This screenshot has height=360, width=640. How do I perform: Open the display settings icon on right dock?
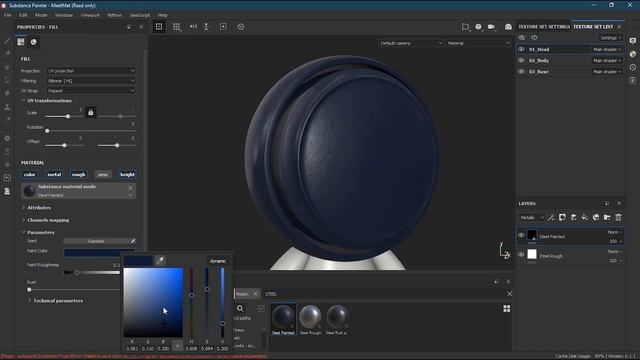(x=633, y=41)
